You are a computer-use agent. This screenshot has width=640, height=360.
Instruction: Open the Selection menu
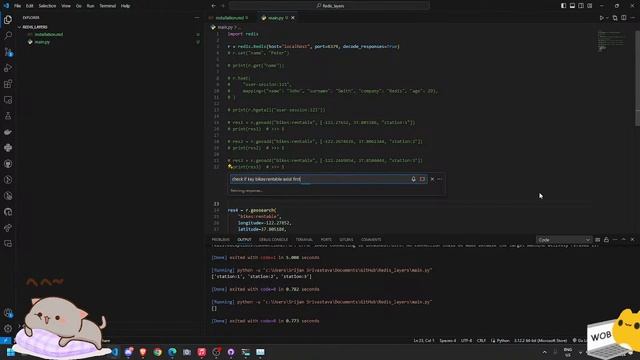[47, 6]
